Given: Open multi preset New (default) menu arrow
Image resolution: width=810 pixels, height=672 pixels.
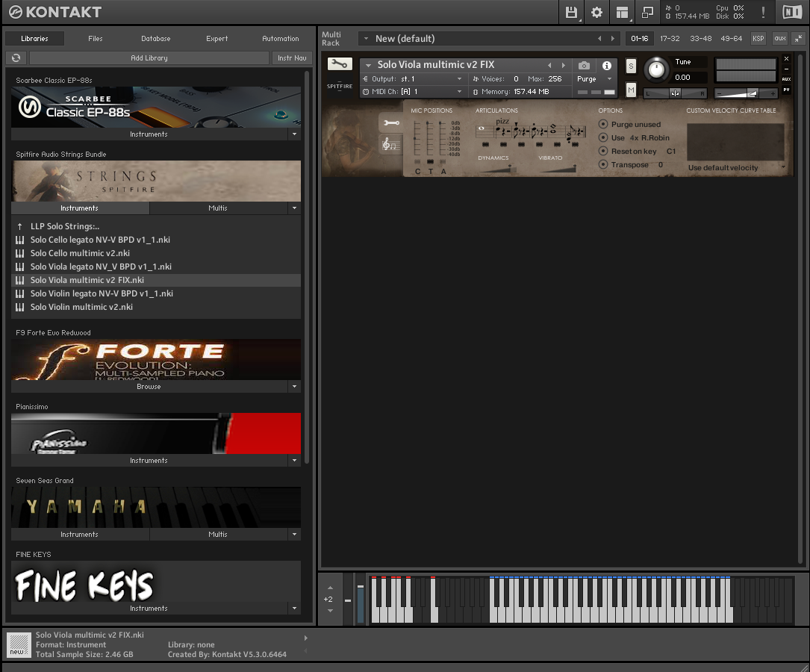Looking at the screenshot, I should click(x=367, y=38).
